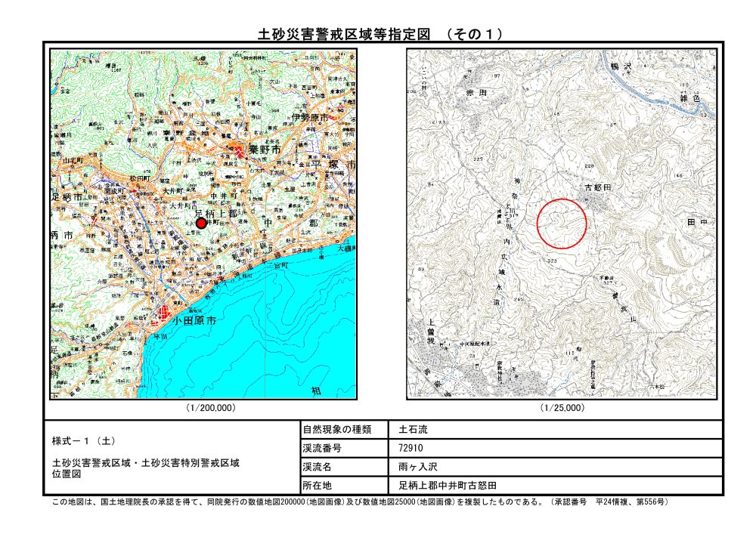Click the red dot marker on left map
The height and width of the screenshot is (534, 756).
201,223
